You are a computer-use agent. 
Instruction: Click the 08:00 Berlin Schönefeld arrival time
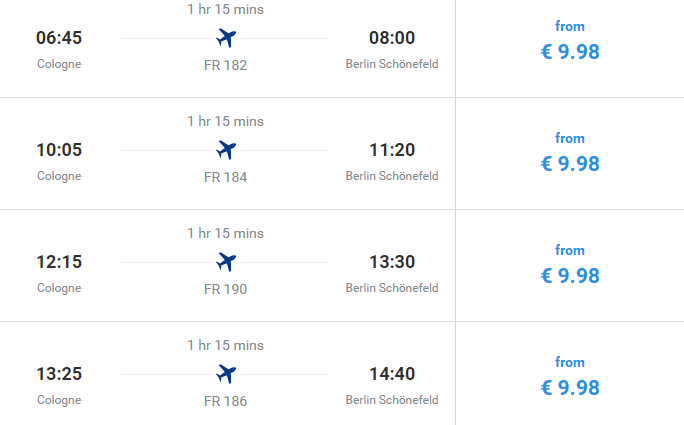(392, 38)
